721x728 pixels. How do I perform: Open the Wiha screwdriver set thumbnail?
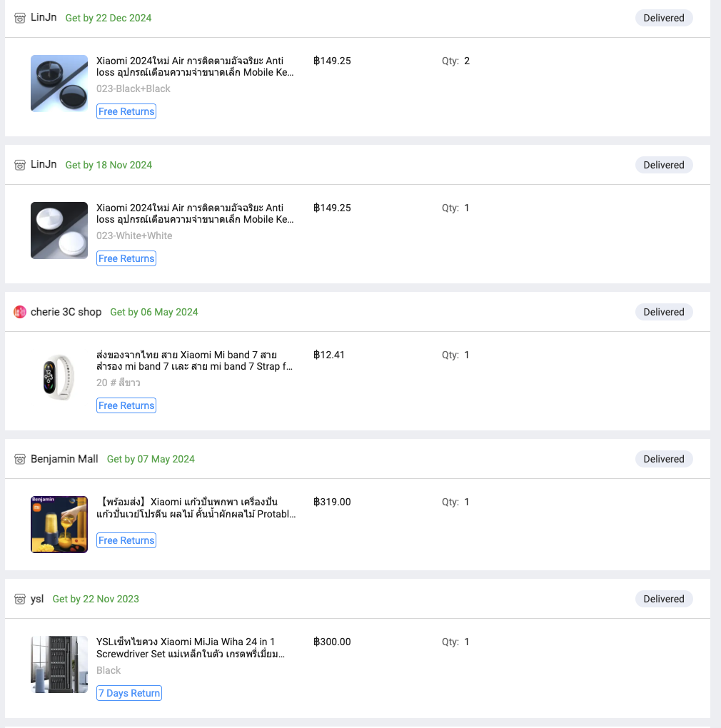click(x=59, y=664)
